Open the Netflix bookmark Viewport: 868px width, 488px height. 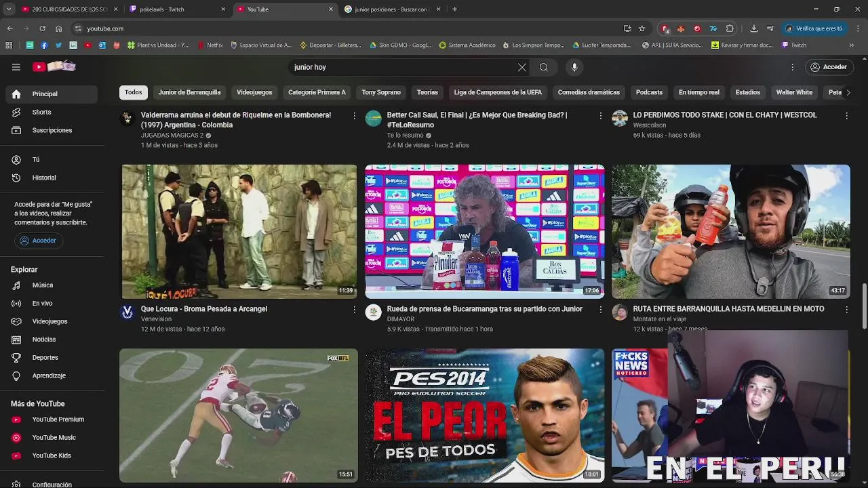pyautogui.click(x=210, y=45)
